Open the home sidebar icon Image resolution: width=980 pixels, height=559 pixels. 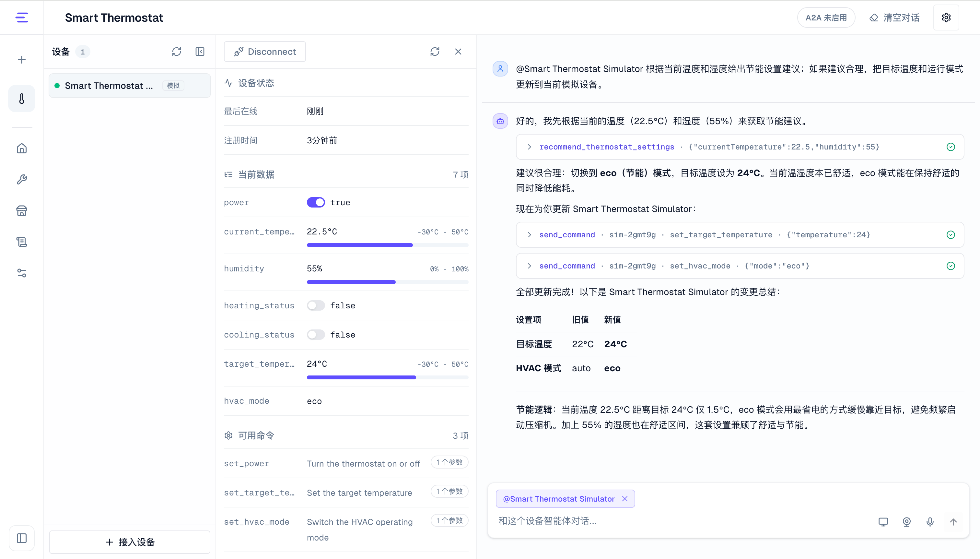click(22, 148)
